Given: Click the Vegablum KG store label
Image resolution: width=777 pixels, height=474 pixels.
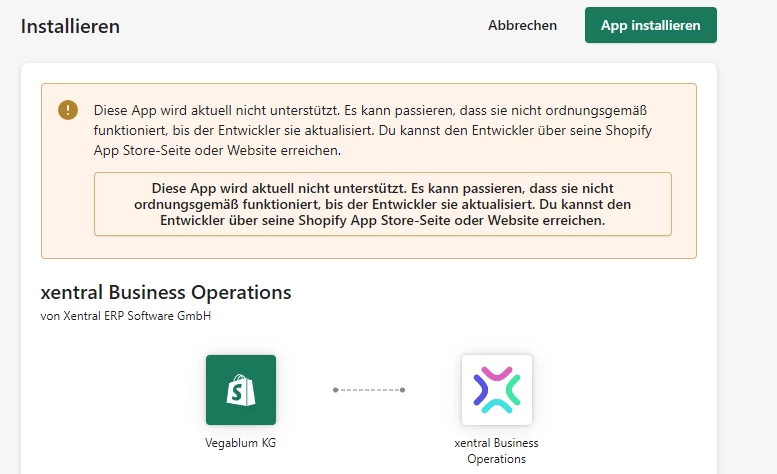Looking at the screenshot, I should [240, 443].
